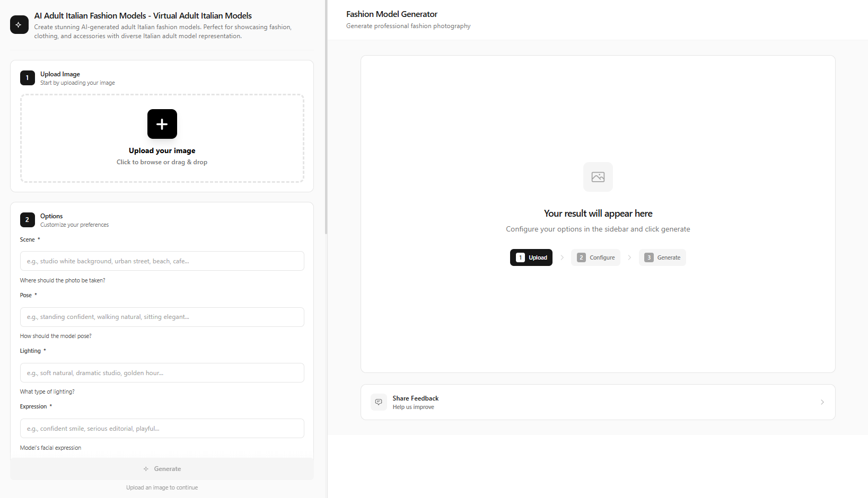Viewport: 868px width, 498px height.
Task: Click the Share Feedback chat bubble icon
Action: tap(379, 402)
